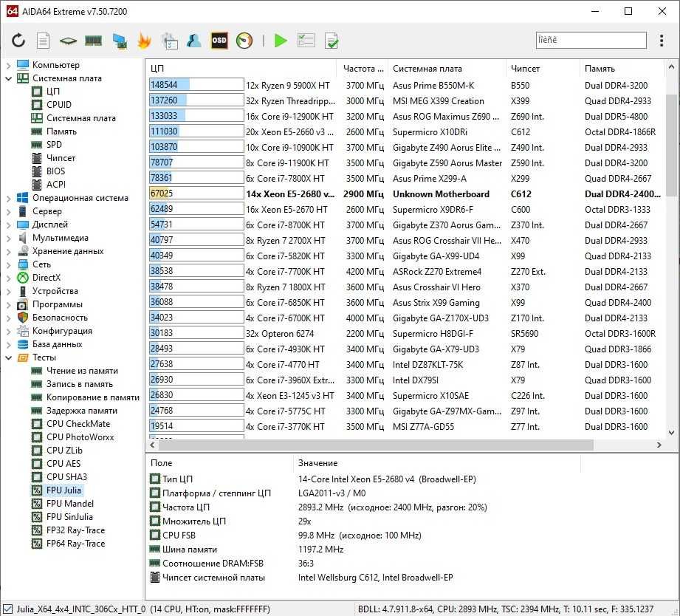Sort by the Чипсет column header

(543, 69)
